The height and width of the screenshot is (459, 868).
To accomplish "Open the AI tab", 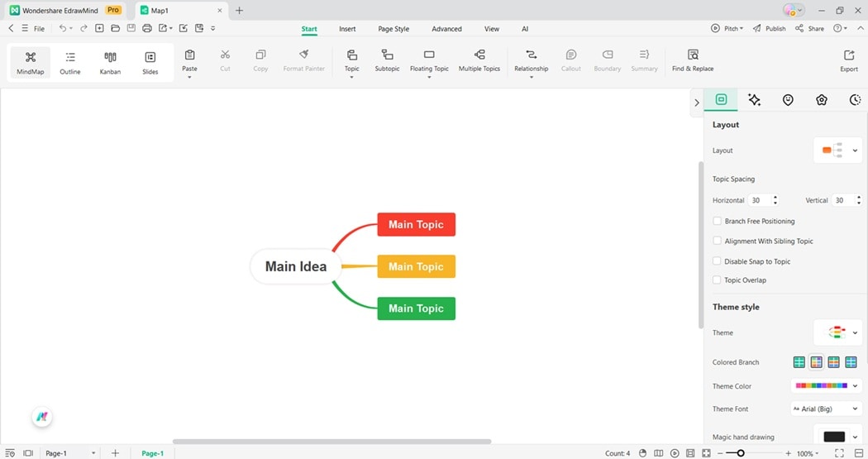I will point(525,29).
